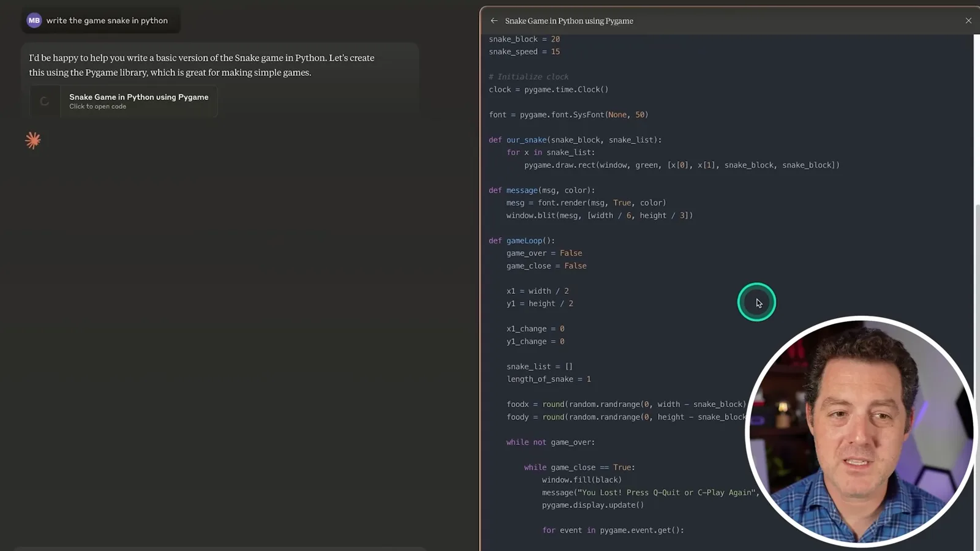This screenshot has height=551, width=980.
Task: Click the 'mesg = font.render' line
Action: point(586,203)
